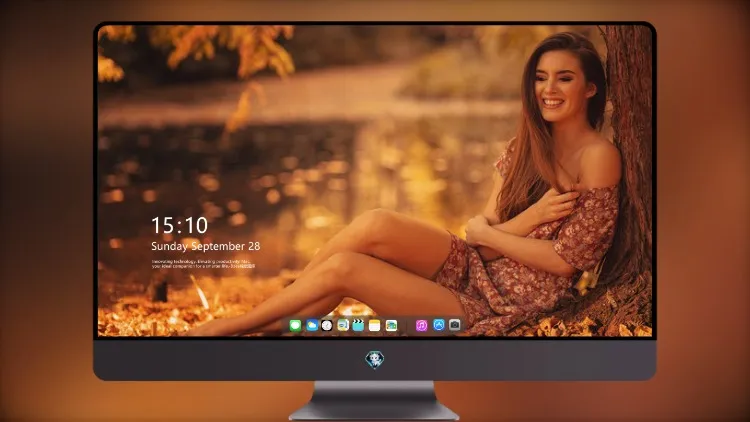This screenshot has height=422, width=750.
Task: Click the small description text under the date
Action: click(x=203, y=264)
